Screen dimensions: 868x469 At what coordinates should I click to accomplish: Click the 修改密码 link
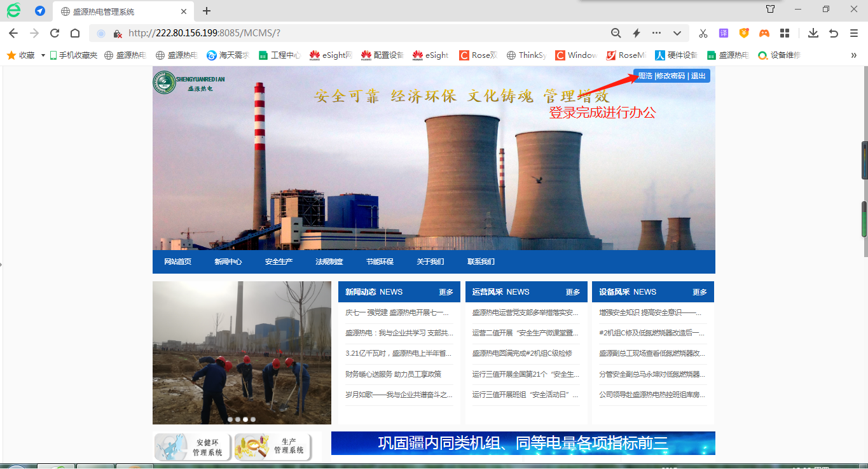pos(671,76)
